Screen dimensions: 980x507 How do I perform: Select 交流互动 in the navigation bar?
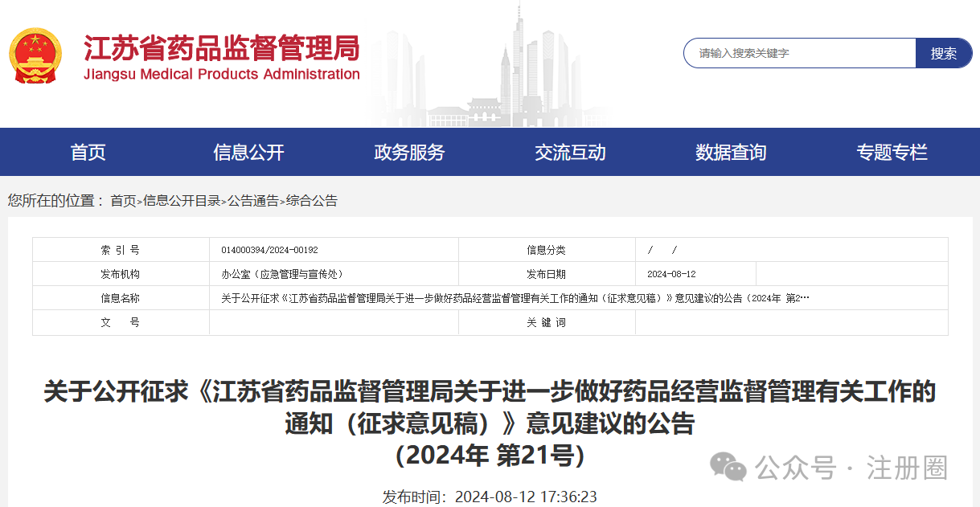[570, 152]
